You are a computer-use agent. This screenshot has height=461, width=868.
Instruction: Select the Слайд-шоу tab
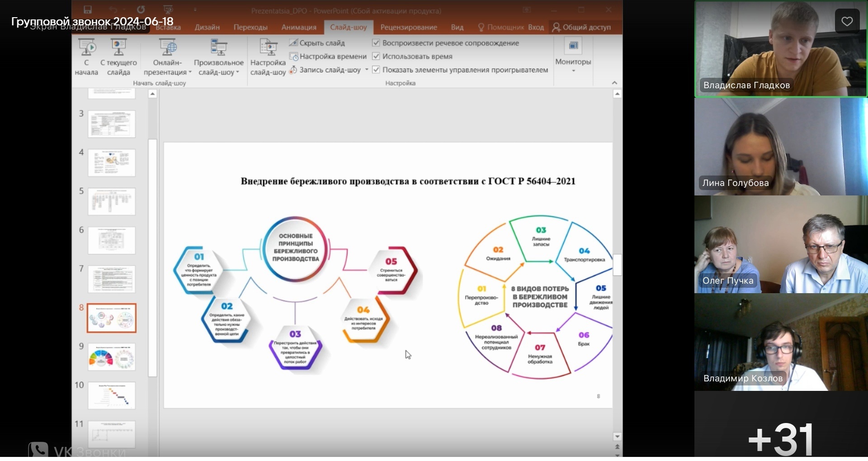[x=348, y=27]
